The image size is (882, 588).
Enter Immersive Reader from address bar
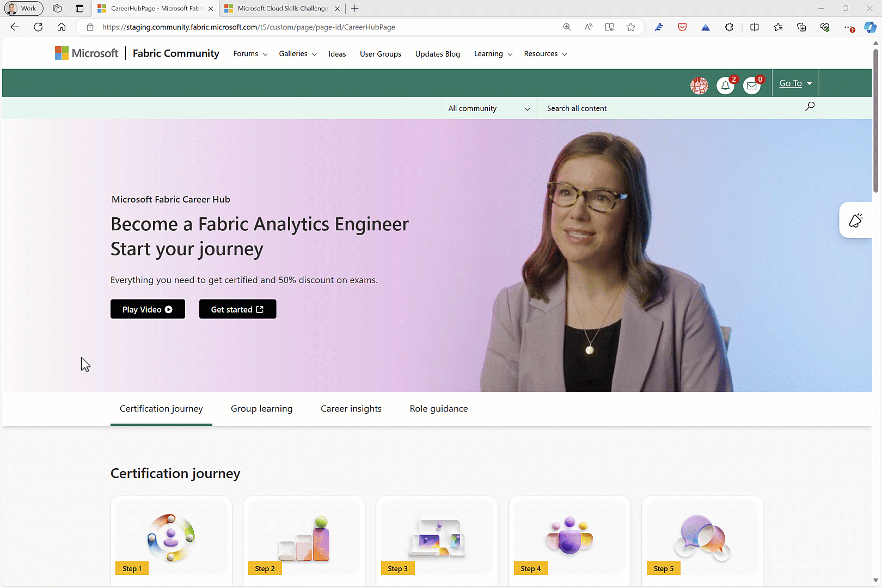pyautogui.click(x=610, y=27)
